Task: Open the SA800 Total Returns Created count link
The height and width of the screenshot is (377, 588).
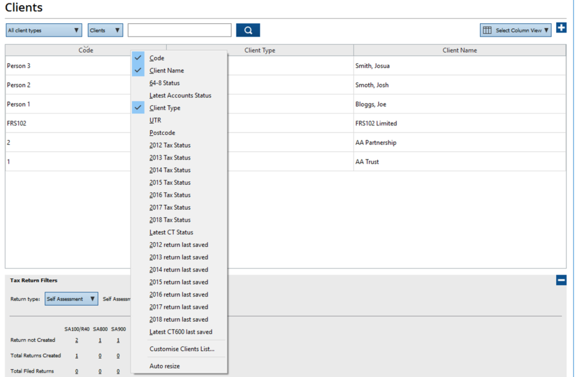Action: [100, 356]
